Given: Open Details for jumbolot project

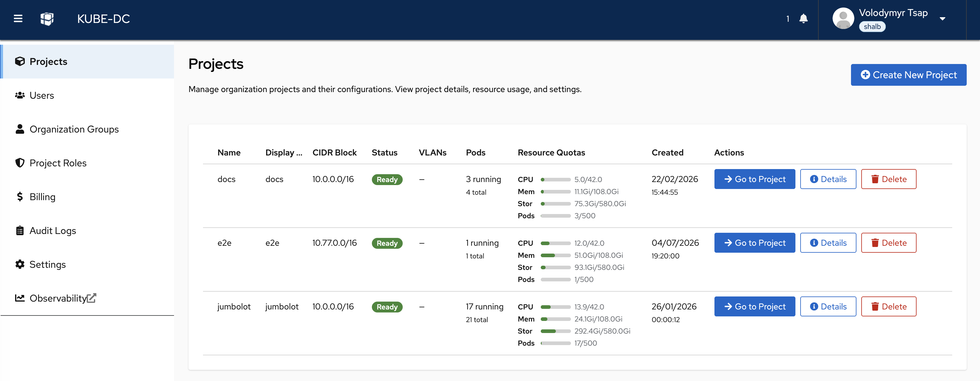Looking at the screenshot, I should (x=828, y=306).
